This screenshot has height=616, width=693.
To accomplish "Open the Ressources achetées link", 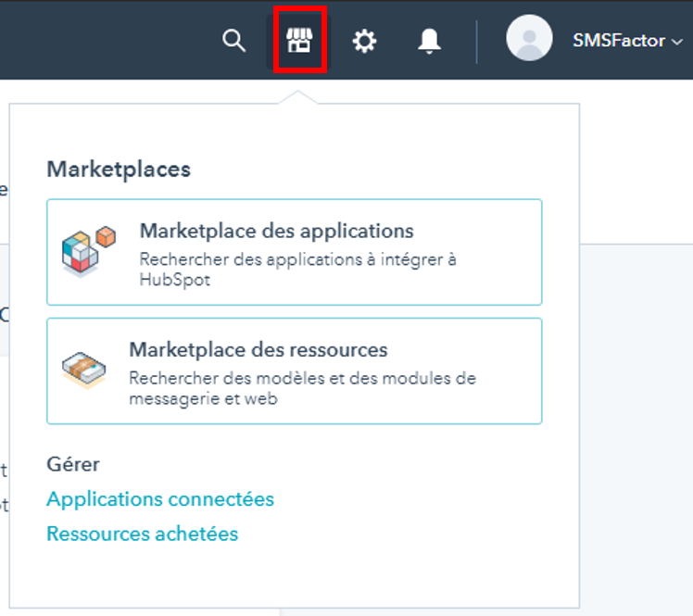I will pos(143,534).
